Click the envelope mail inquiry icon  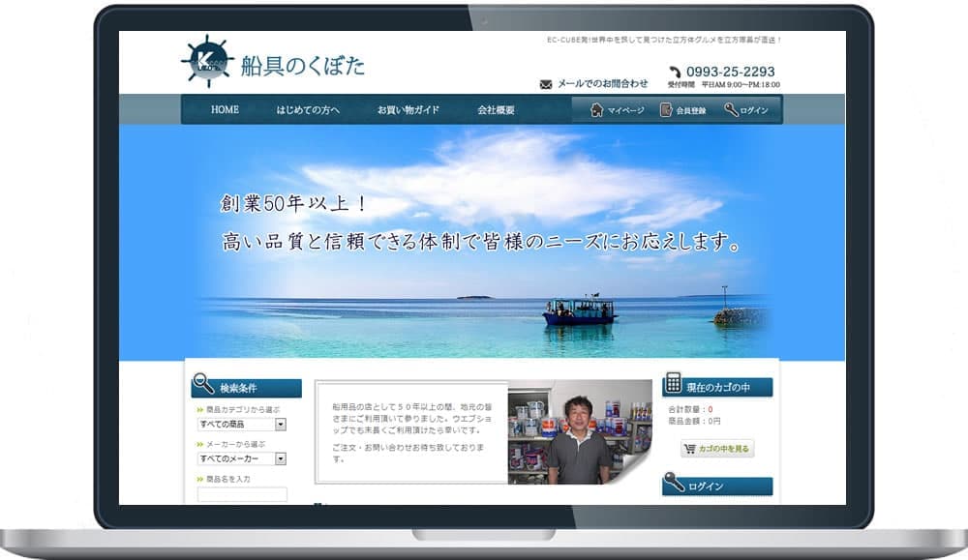tap(546, 84)
